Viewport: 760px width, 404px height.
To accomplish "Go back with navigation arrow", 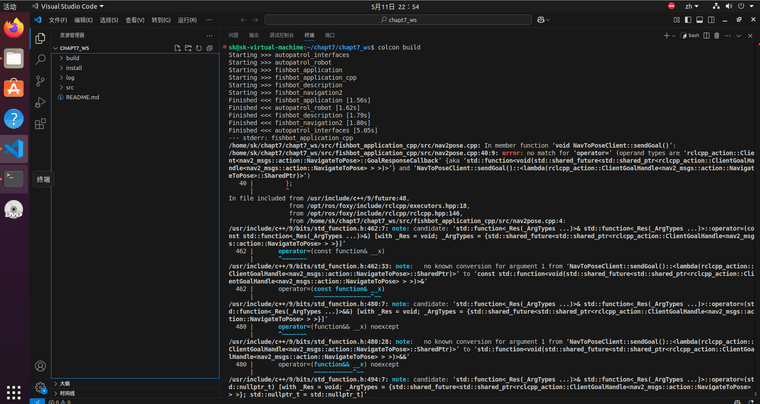I will click(243, 20).
